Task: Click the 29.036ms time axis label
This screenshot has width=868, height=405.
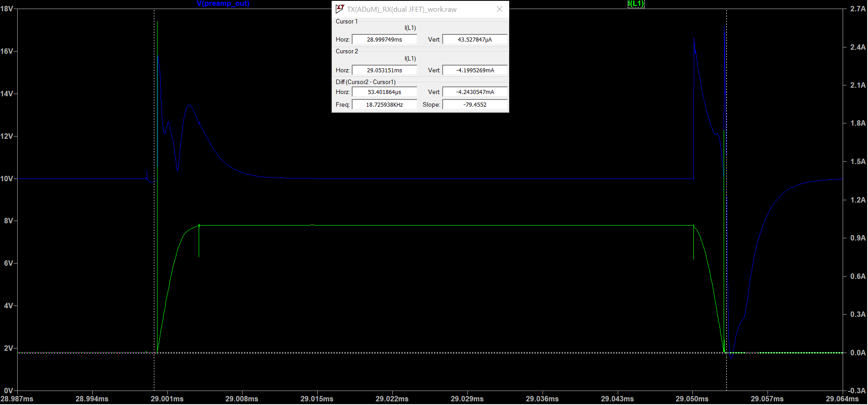Action: coord(542,399)
